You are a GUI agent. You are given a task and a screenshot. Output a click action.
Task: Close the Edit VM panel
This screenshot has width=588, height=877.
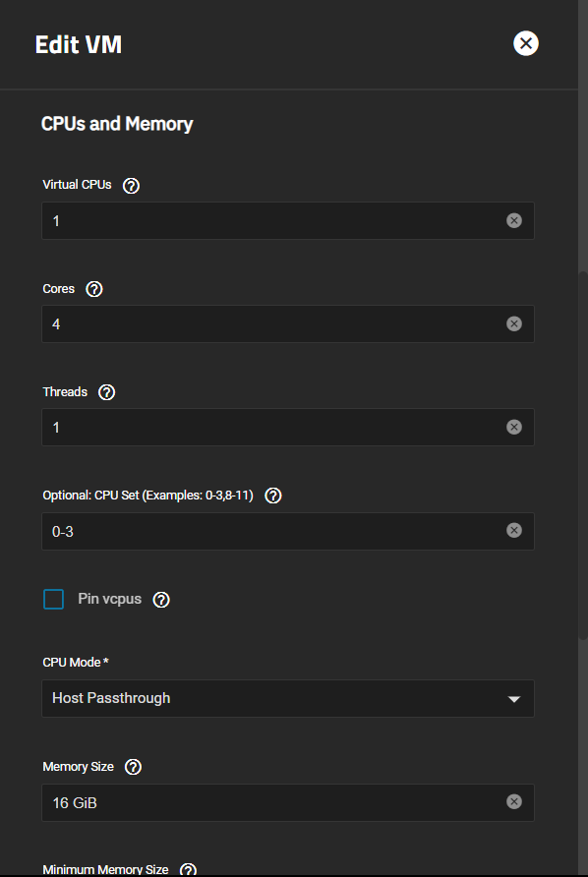526,43
